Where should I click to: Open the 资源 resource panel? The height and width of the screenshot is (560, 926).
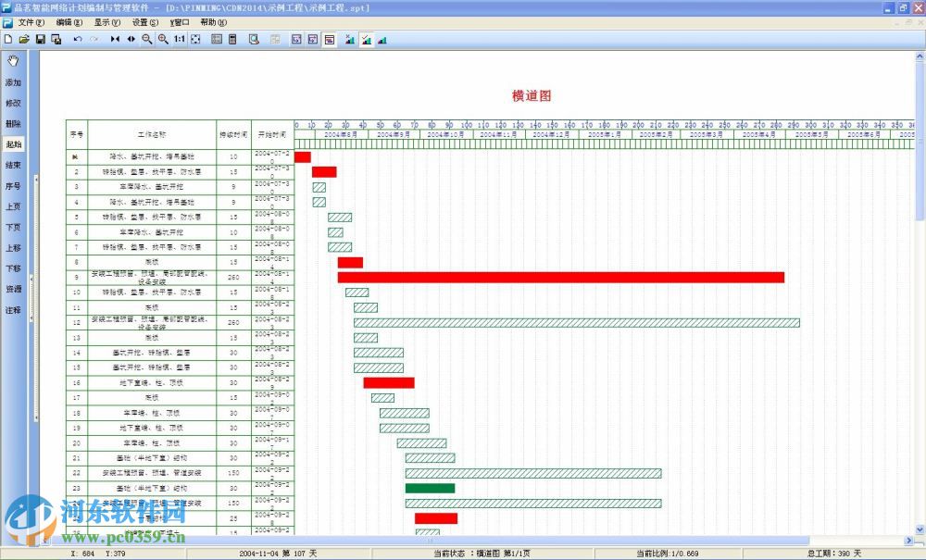pos(13,291)
